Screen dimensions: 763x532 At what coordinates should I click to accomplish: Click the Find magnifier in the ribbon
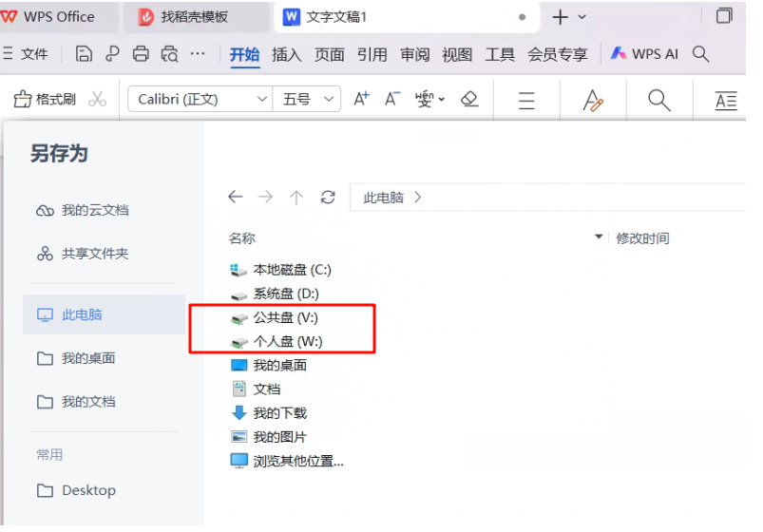[x=659, y=101]
